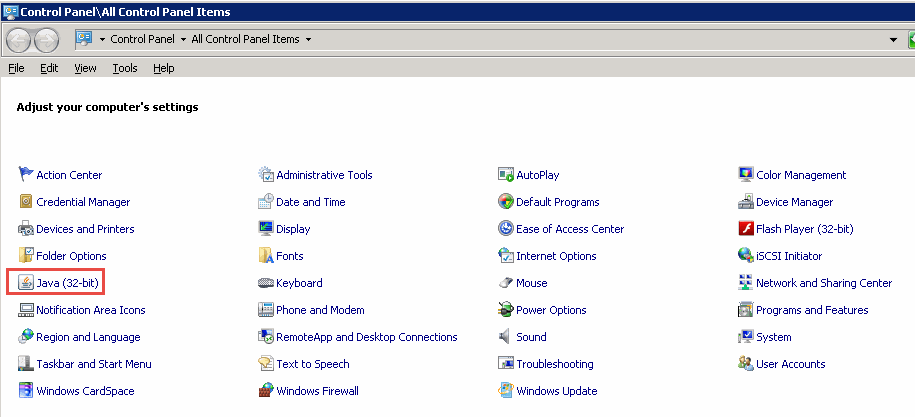Click the Flash Player (32-bit) icon
Image resolution: width=915 pixels, height=417 pixels.
click(745, 229)
